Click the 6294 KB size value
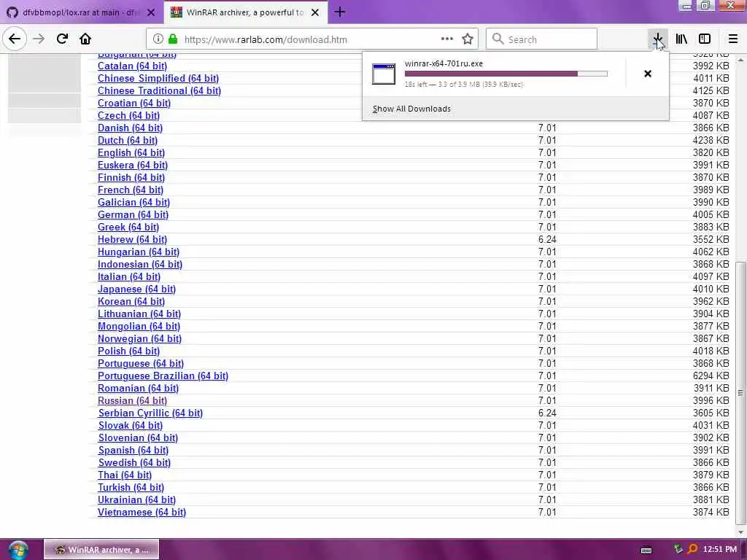The image size is (747, 560). (x=711, y=376)
